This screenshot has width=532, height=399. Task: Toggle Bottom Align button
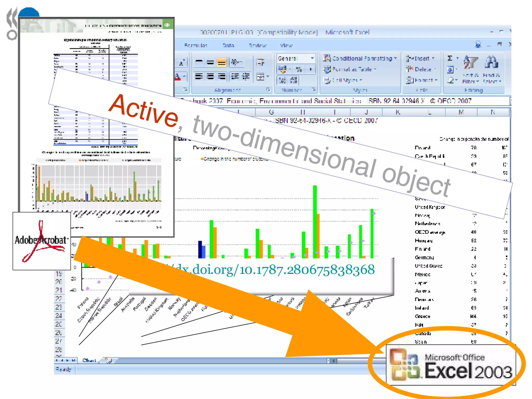click(222, 62)
